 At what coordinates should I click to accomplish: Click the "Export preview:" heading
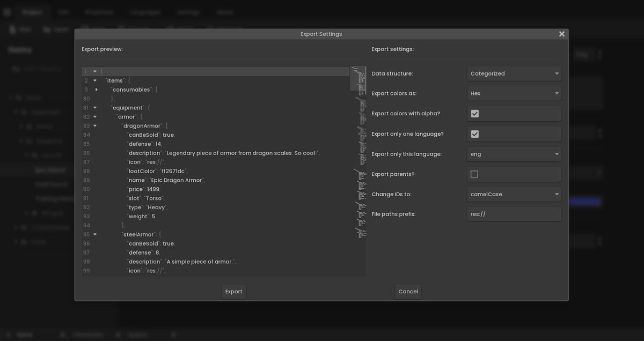[102, 49]
